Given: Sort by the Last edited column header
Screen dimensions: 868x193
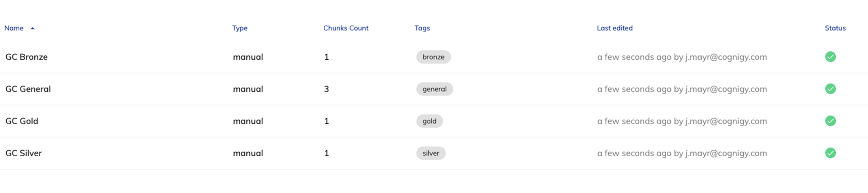Looking at the screenshot, I should click(x=615, y=28).
